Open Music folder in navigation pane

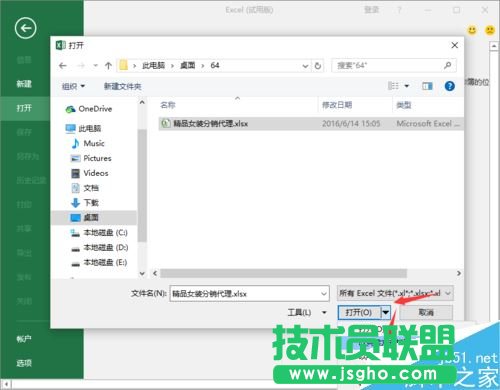click(88, 143)
